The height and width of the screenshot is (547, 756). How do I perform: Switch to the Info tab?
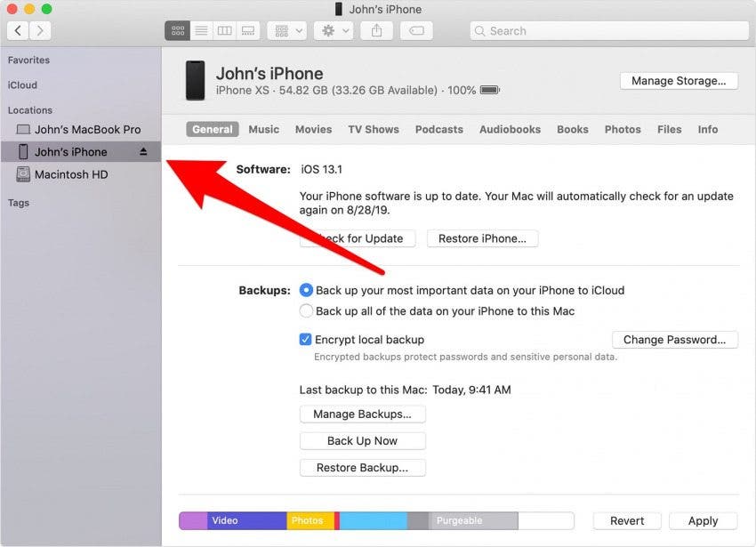(708, 129)
